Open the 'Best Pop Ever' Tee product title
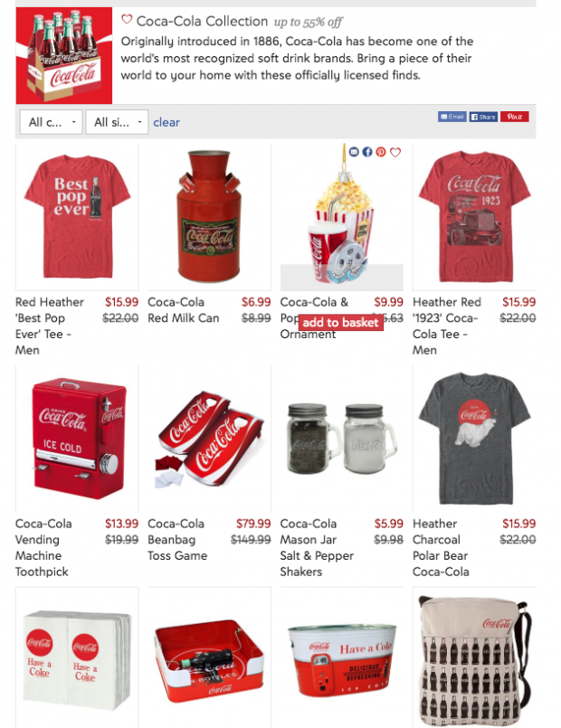 pos(50,326)
